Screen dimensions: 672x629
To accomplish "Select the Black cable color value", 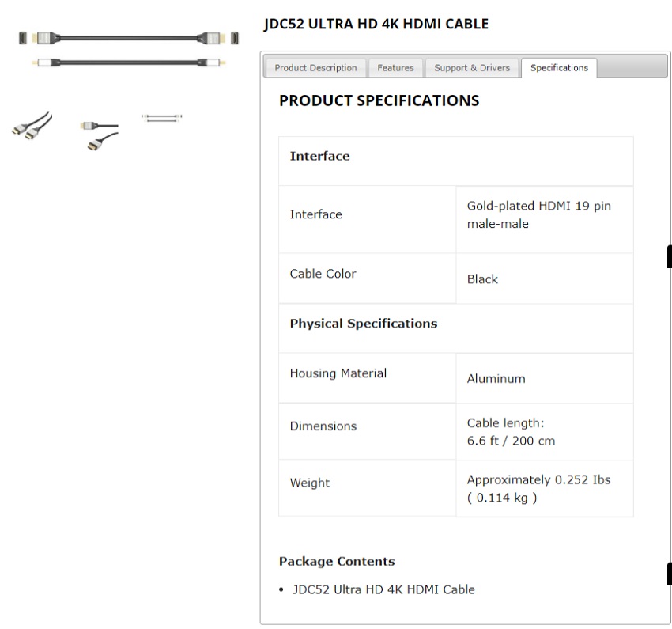I will coord(482,279).
